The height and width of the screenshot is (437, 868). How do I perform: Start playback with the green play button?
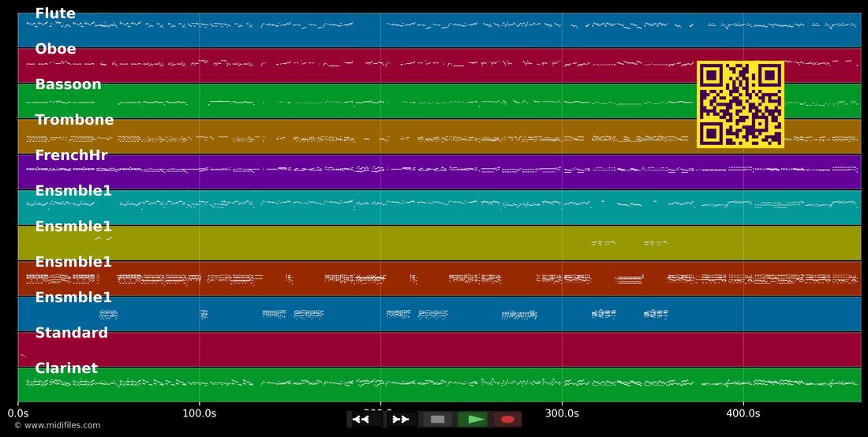click(x=473, y=420)
